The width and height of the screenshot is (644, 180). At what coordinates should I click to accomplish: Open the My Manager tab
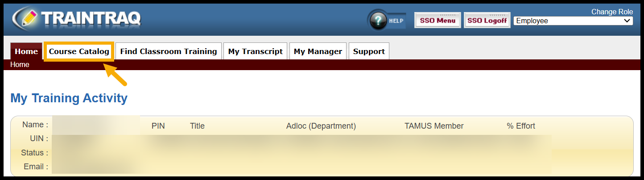click(318, 51)
